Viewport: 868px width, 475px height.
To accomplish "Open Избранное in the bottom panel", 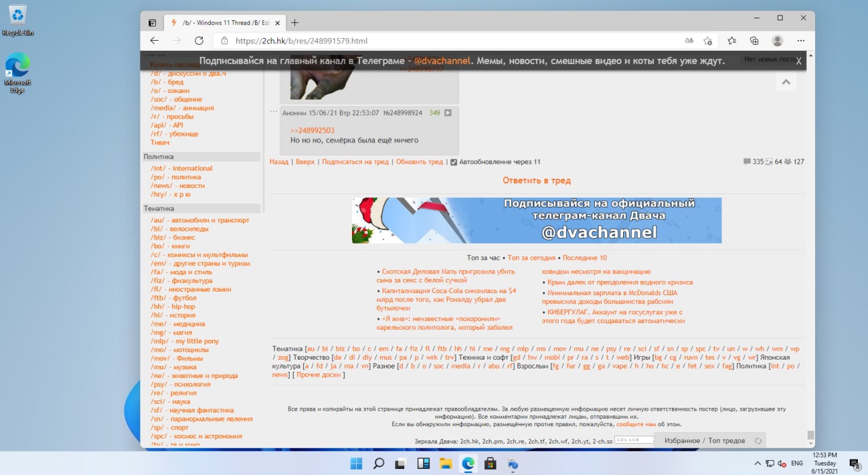I will coord(682,441).
